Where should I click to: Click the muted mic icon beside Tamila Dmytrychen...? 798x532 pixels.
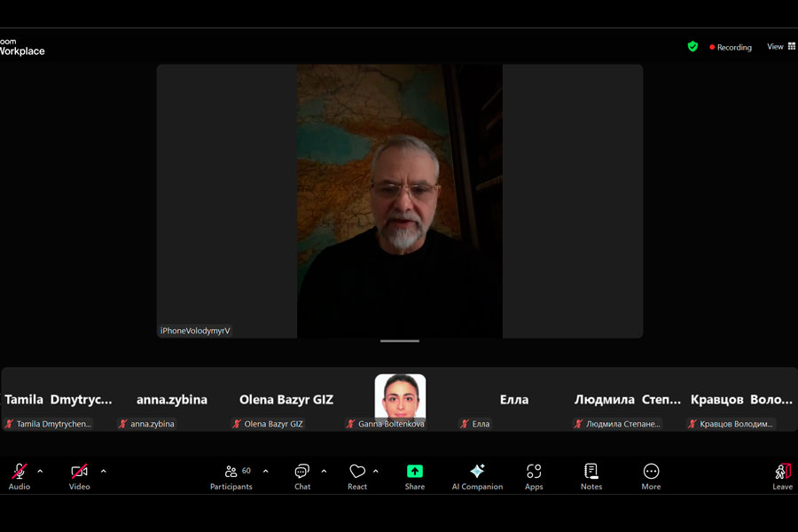(9, 424)
